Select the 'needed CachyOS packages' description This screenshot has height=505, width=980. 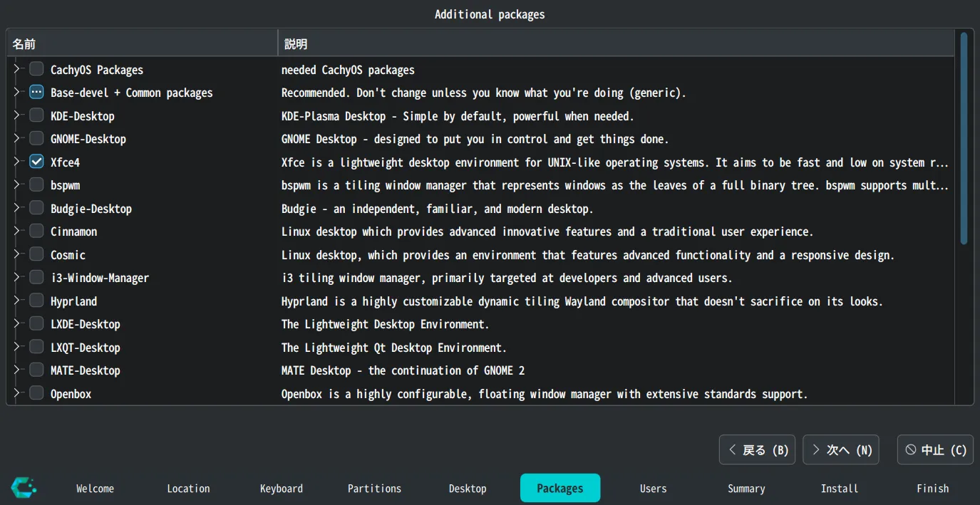tap(348, 70)
